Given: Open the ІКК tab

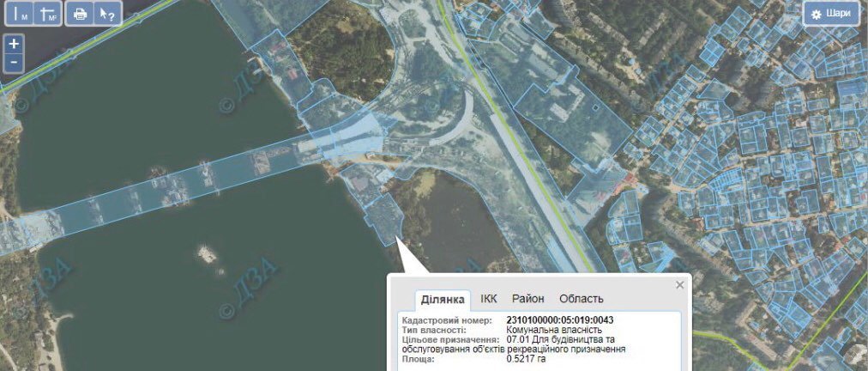Looking at the screenshot, I should (489, 299).
